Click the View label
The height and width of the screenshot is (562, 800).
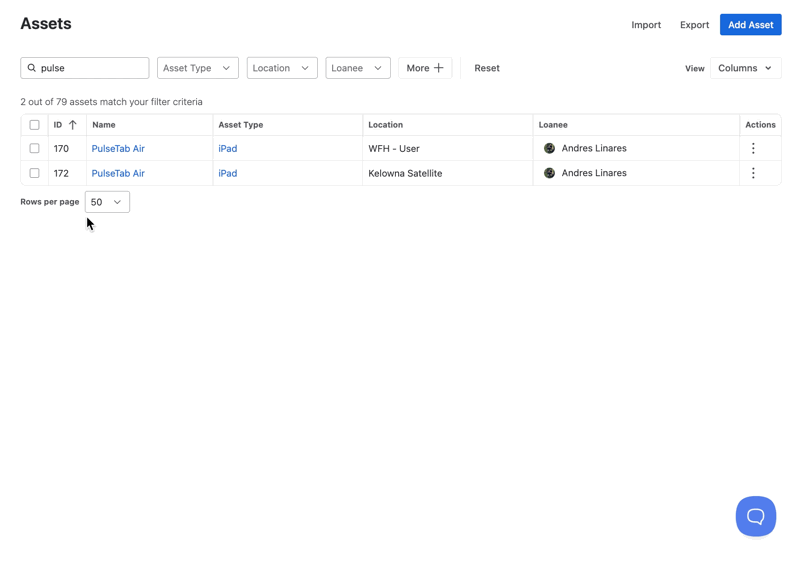point(694,68)
